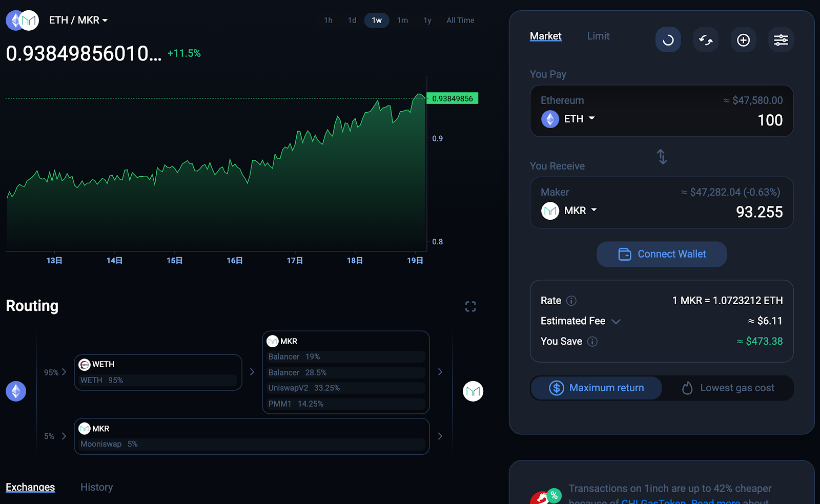The image size is (820, 504).
Task: Open the ETH / MKR pair dropdown
Action: (78, 20)
